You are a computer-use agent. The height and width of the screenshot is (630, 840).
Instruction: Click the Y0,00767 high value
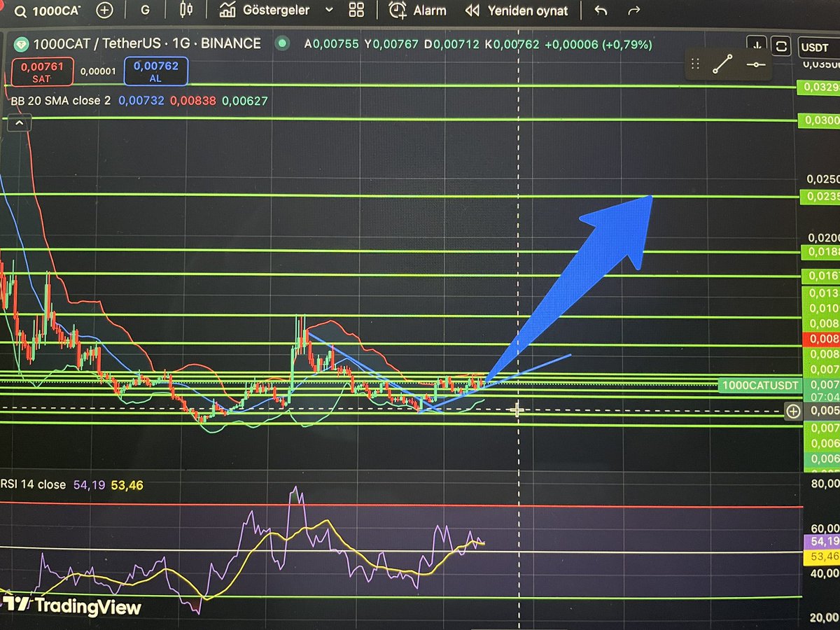pos(391,44)
